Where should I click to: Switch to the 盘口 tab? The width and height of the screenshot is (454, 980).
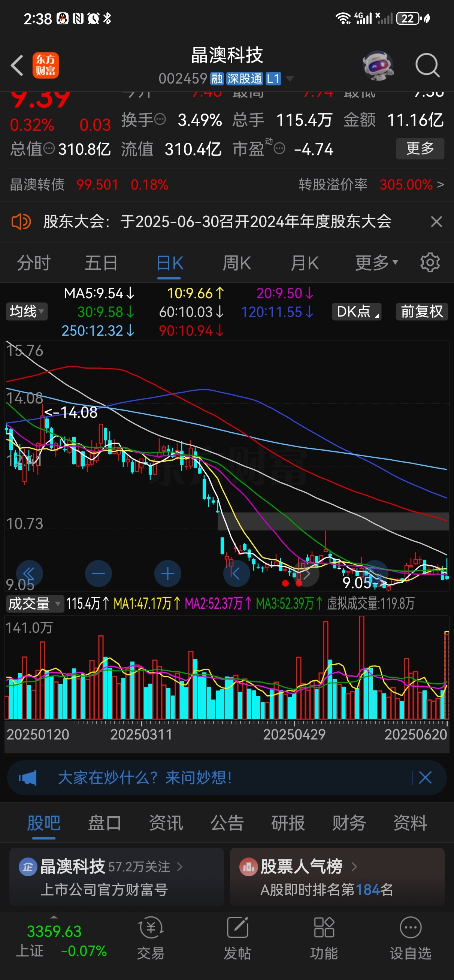pyautogui.click(x=105, y=823)
